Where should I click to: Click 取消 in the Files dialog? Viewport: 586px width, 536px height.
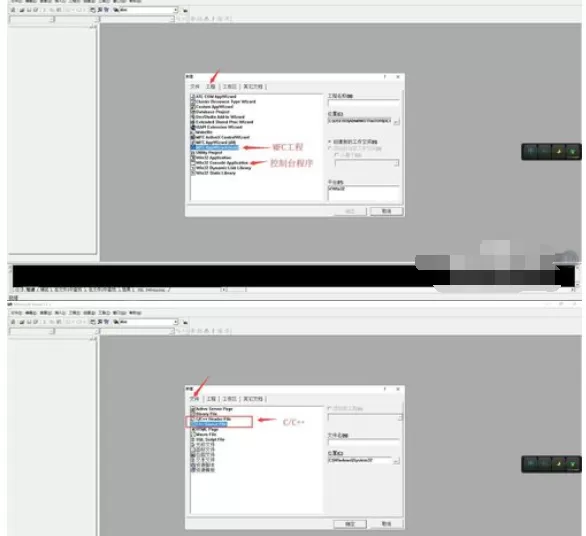(x=386, y=524)
